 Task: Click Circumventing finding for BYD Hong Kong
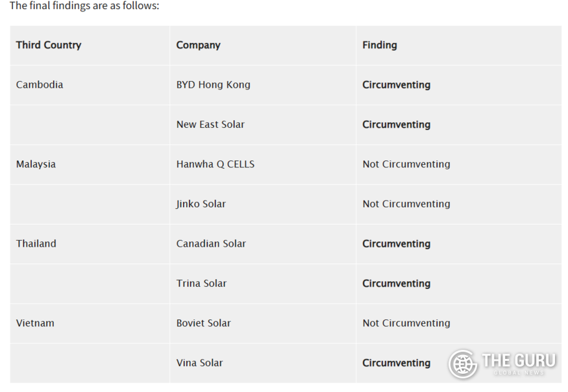[x=396, y=85]
